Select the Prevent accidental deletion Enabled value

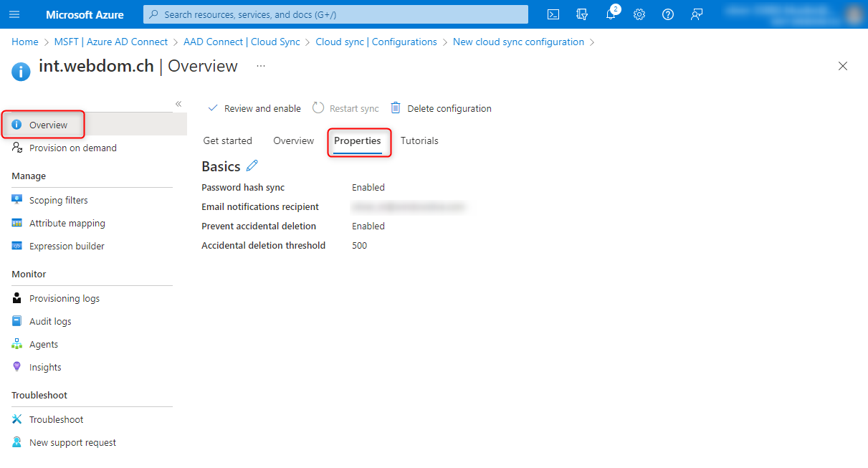(368, 226)
